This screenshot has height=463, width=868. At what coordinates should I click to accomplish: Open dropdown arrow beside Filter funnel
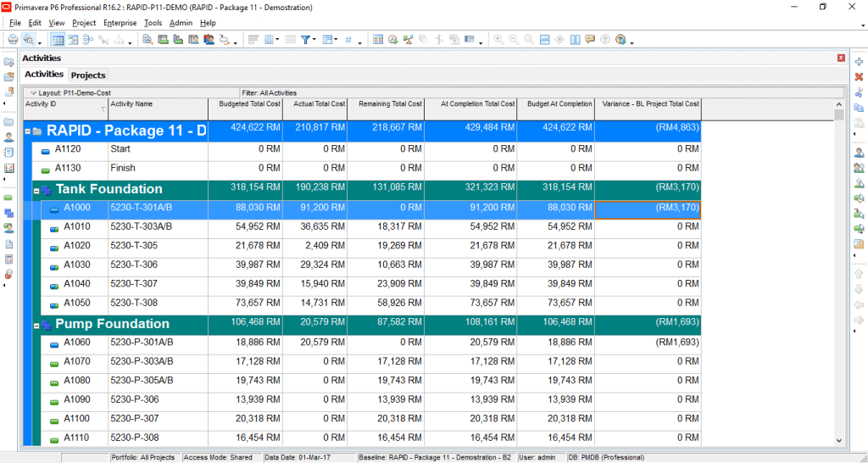tap(314, 39)
